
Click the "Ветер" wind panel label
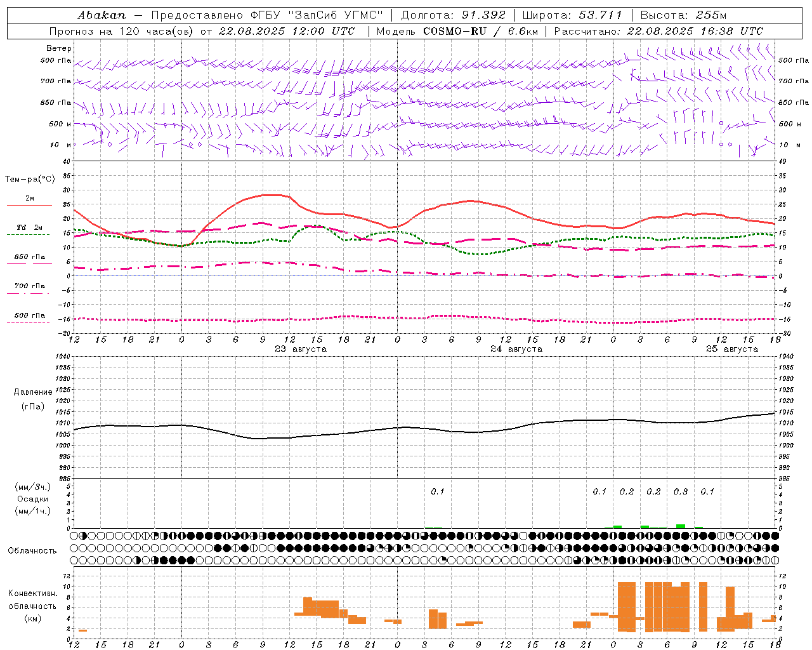tap(58, 48)
